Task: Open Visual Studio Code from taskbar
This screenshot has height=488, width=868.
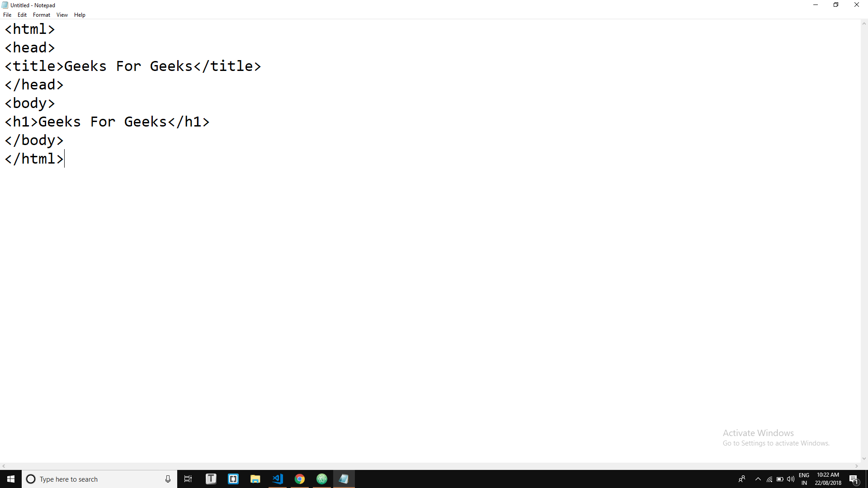Action: (277, 479)
